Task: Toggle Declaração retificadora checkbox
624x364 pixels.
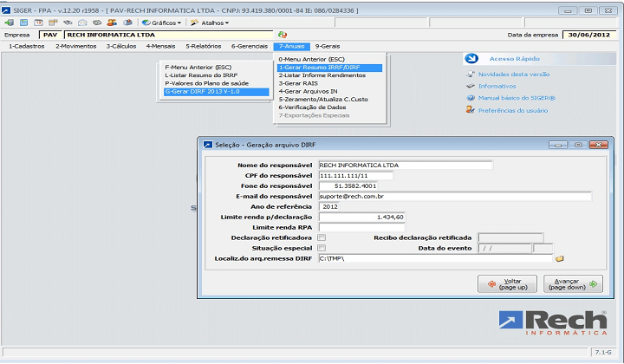Action: point(322,237)
